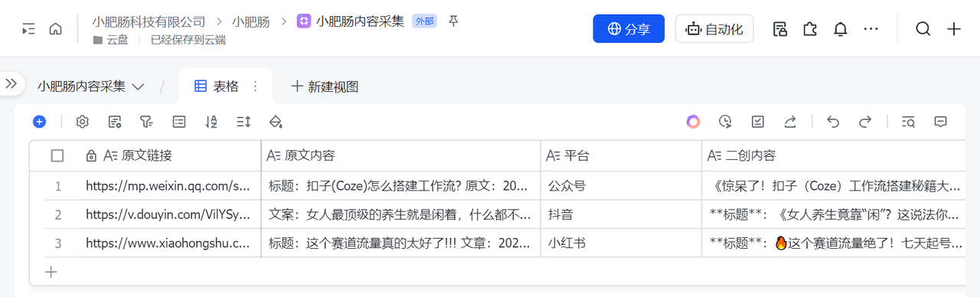Open the fill color paint bucket icon
Image resolution: width=980 pixels, height=297 pixels.
point(276,122)
